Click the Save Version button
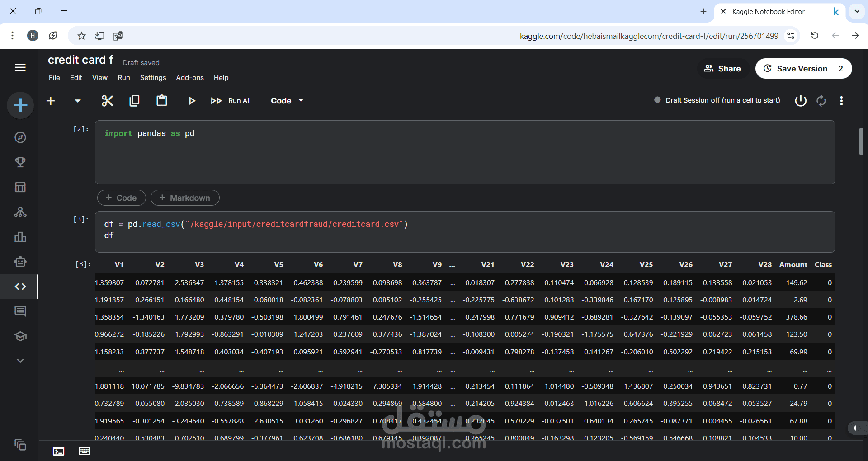 point(795,69)
